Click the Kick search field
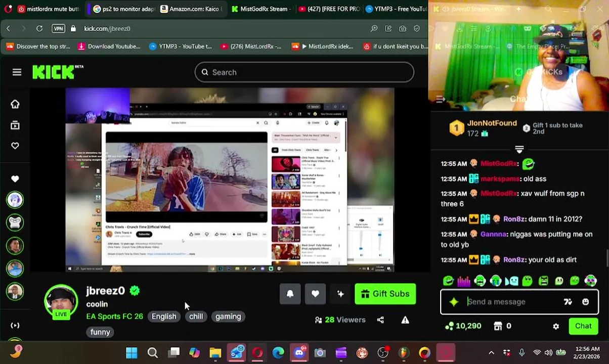 tap(304, 72)
